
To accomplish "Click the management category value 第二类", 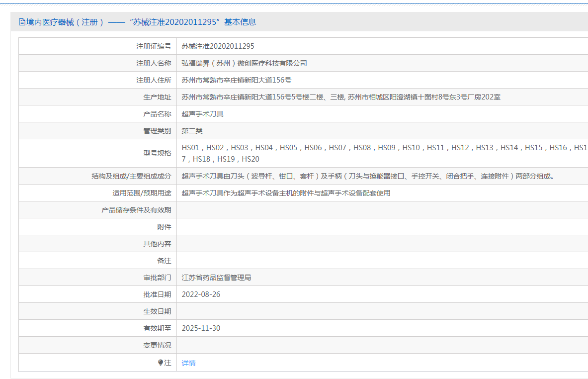I will [x=192, y=131].
